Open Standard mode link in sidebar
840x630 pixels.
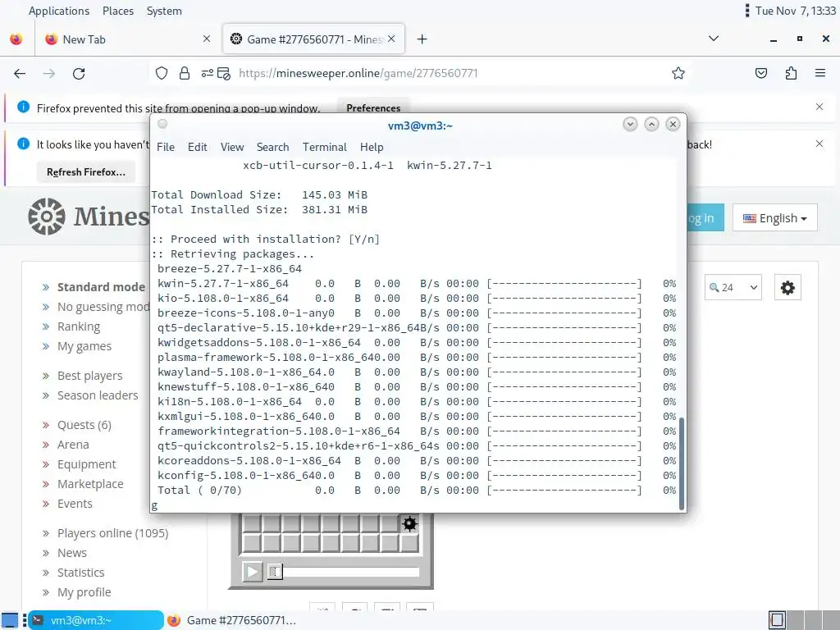tap(101, 287)
